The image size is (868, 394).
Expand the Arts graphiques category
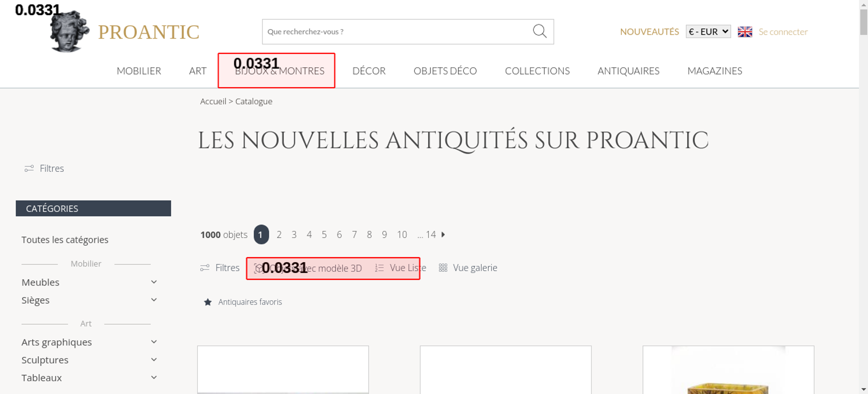[x=154, y=342]
